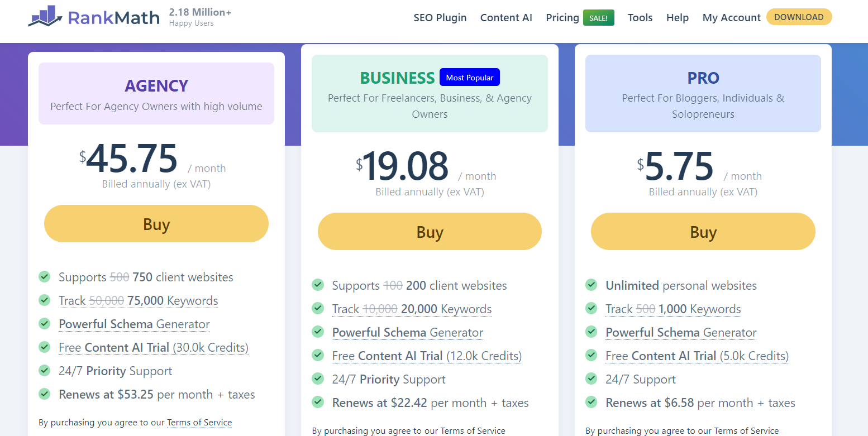Viewport: 868px width, 436px height.
Task: Click 'Renews at $22.42 per month' text
Action: click(430, 403)
